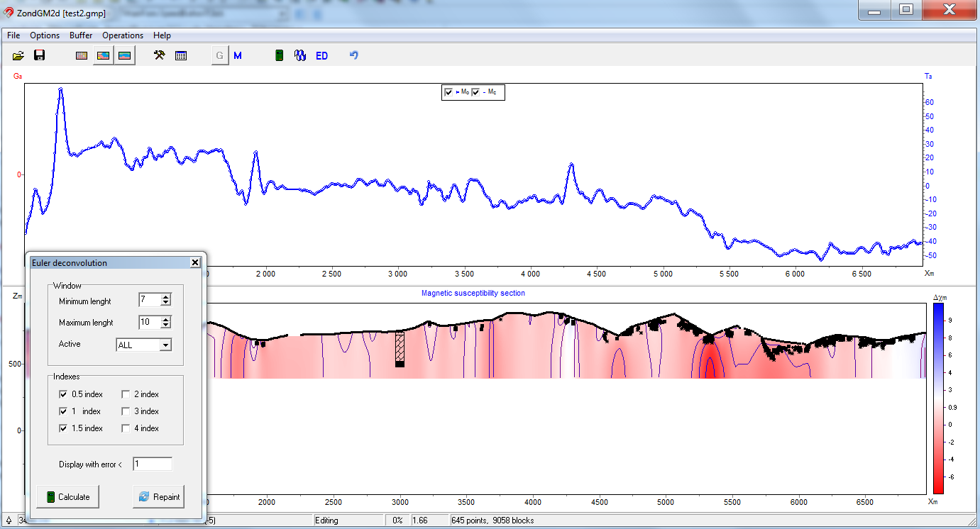Uncheck the 0.5 index checkbox

(x=64, y=394)
